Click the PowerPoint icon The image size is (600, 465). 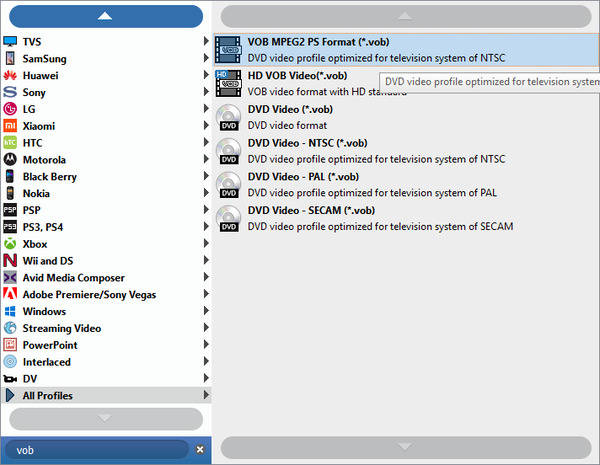(10, 345)
